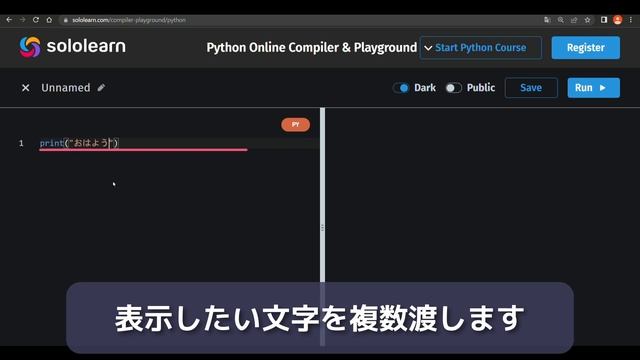640x360 pixels.
Task: Click the pane splitter handle
Action: tap(322, 227)
